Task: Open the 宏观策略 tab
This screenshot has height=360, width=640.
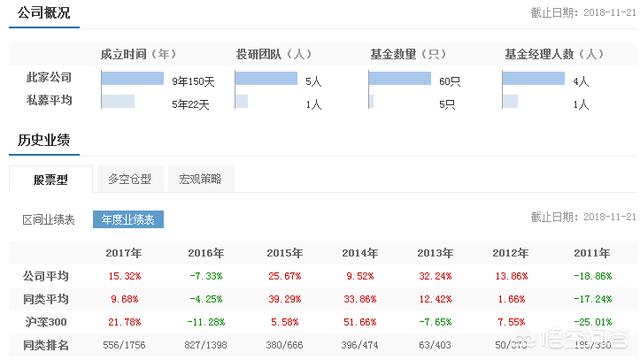Action: [x=200, y=179]
